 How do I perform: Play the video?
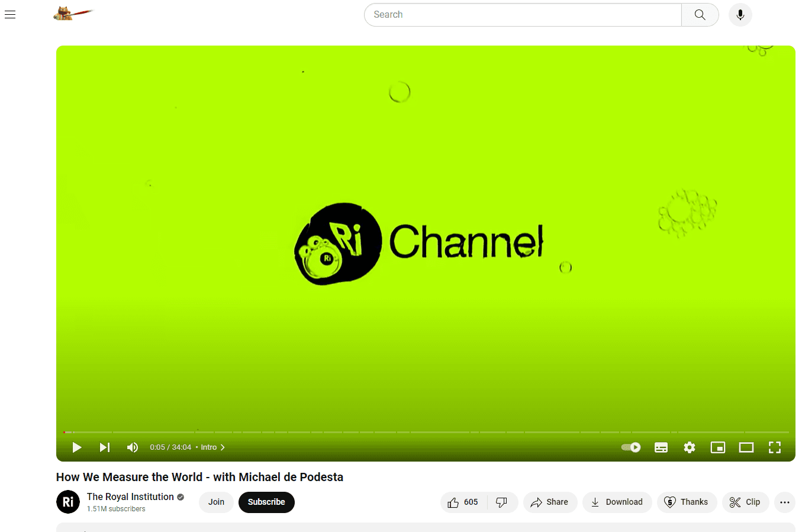(76, 447)
